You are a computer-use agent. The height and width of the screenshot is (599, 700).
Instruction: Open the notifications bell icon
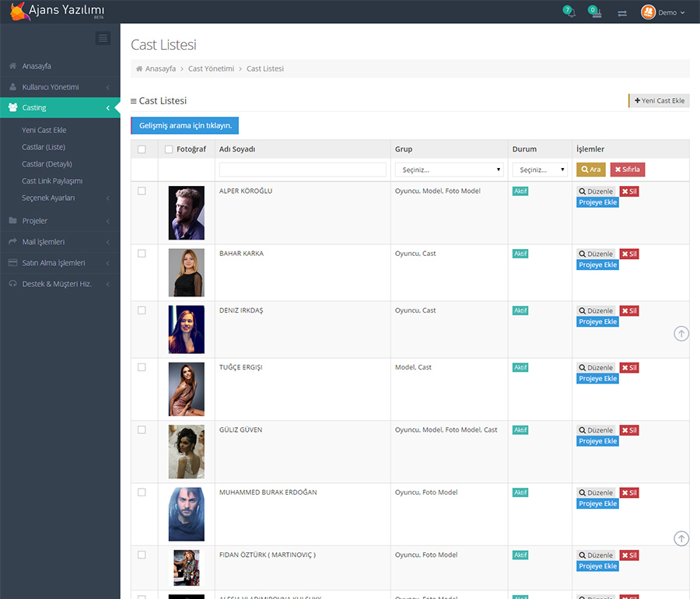569,12
